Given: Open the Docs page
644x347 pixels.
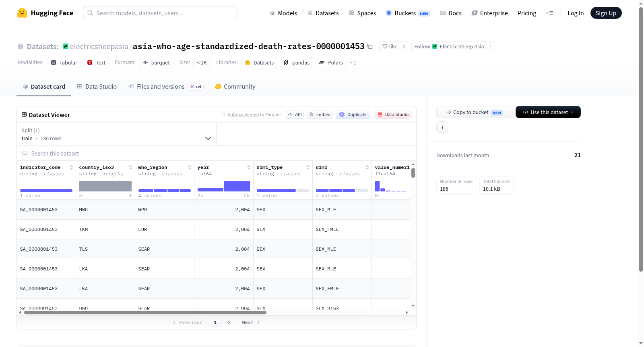Looking at the screenshot, I should point(451,13).
